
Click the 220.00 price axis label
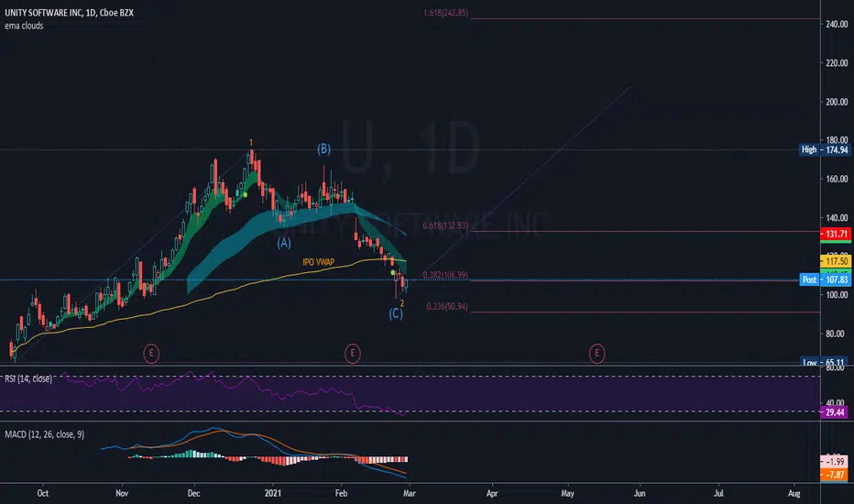(x=837, y=63)
